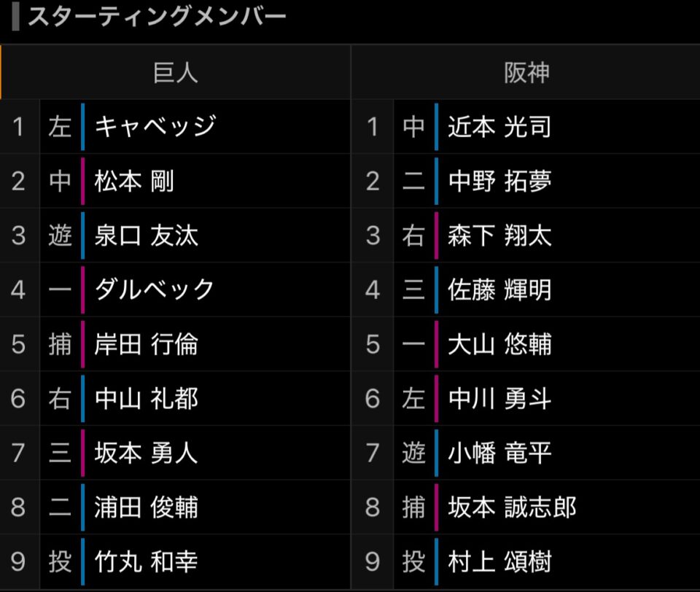Select first baseman 大山 悠輔
Image resolution: width=700 pixels, height=592 pixels.
499,344
